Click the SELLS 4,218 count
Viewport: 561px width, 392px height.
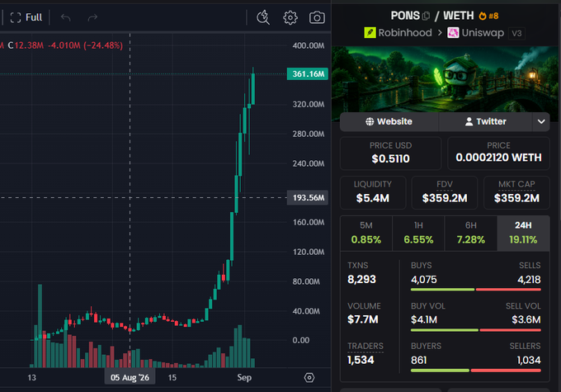(x=529, y=280)
